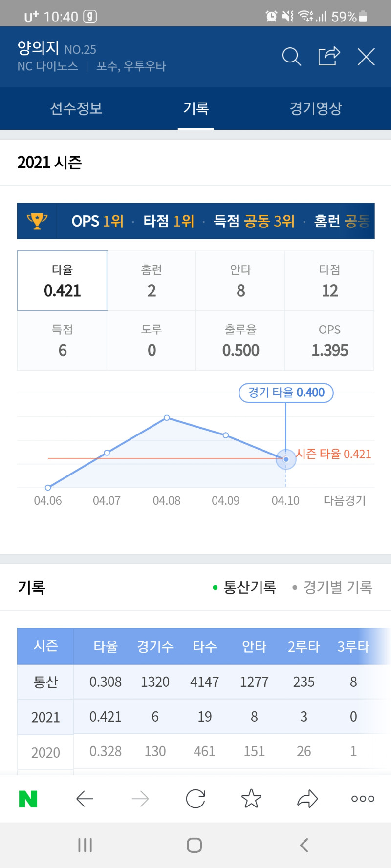Tap the curved share arrow in bottom toolbar
Screen dimensions: 391x868
(307, 799)
